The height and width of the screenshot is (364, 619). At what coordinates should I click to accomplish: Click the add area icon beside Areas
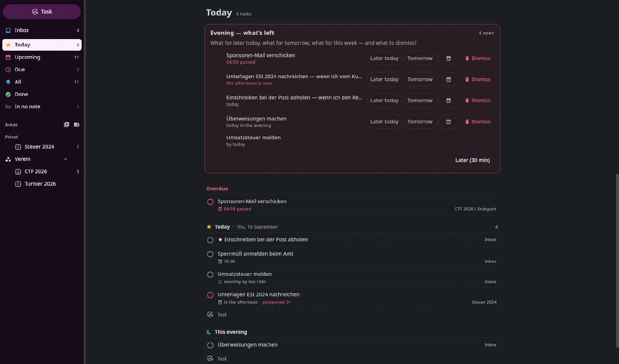pyautogui.click(x=67, y=125)
